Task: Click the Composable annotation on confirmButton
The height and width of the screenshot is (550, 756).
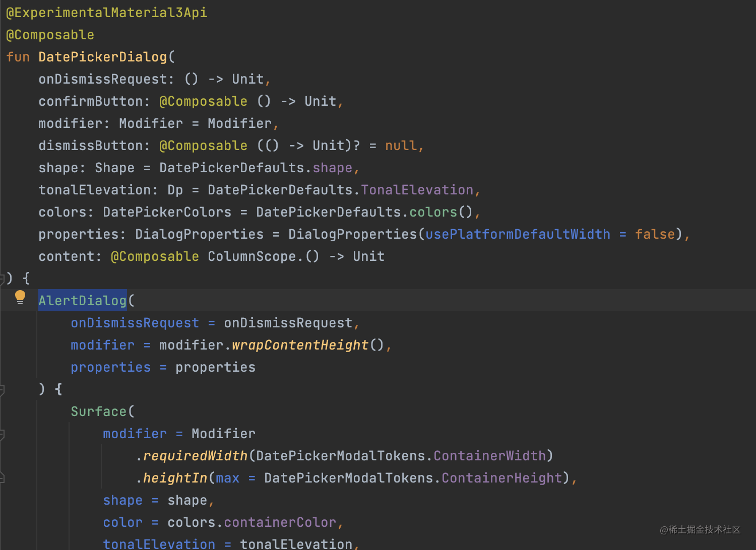Action: coord(203,101)
